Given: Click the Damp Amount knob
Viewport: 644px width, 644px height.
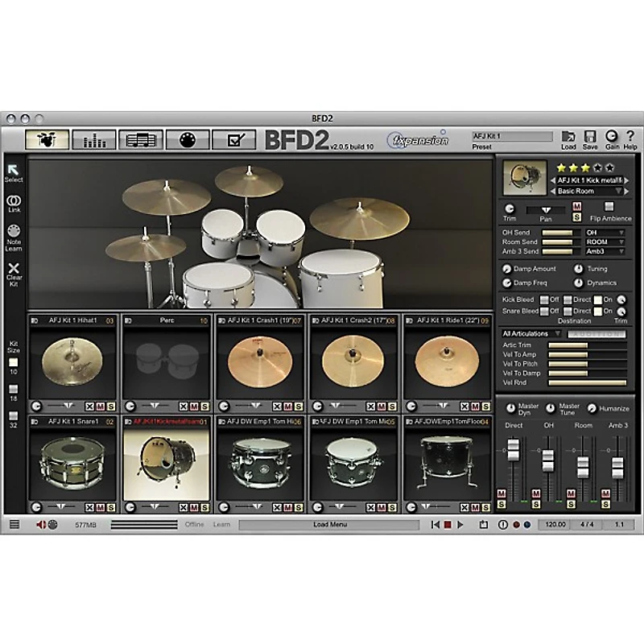Looking at the screenshot, I should tap(507, 269).
